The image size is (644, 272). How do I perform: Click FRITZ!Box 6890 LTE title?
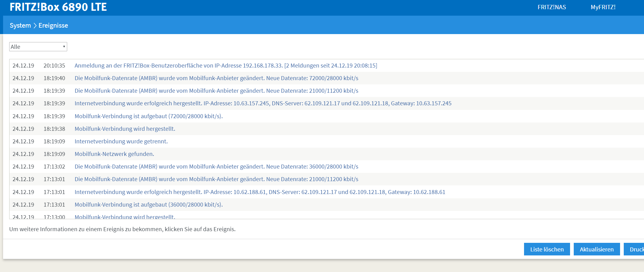click(x=58, y=7)
